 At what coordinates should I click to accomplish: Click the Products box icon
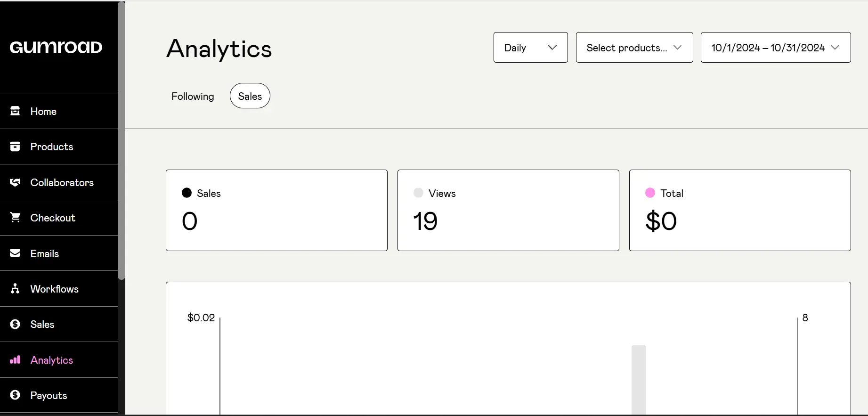[15, 147]
